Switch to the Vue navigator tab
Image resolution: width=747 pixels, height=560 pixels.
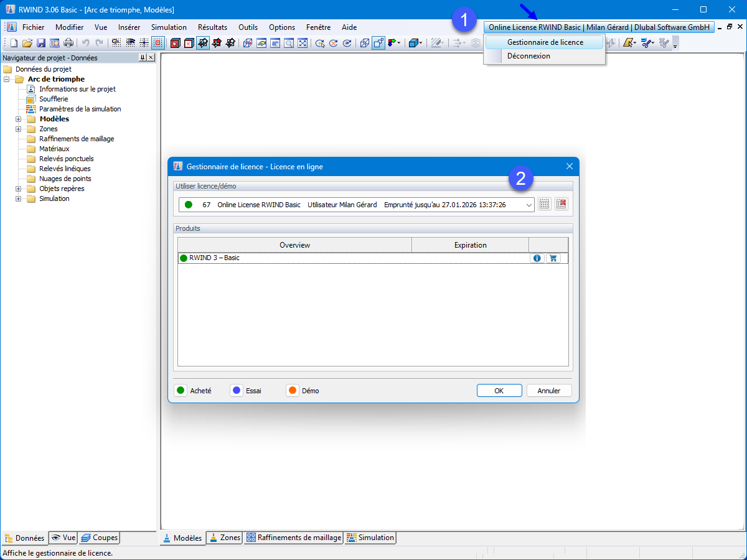[63, 538]
